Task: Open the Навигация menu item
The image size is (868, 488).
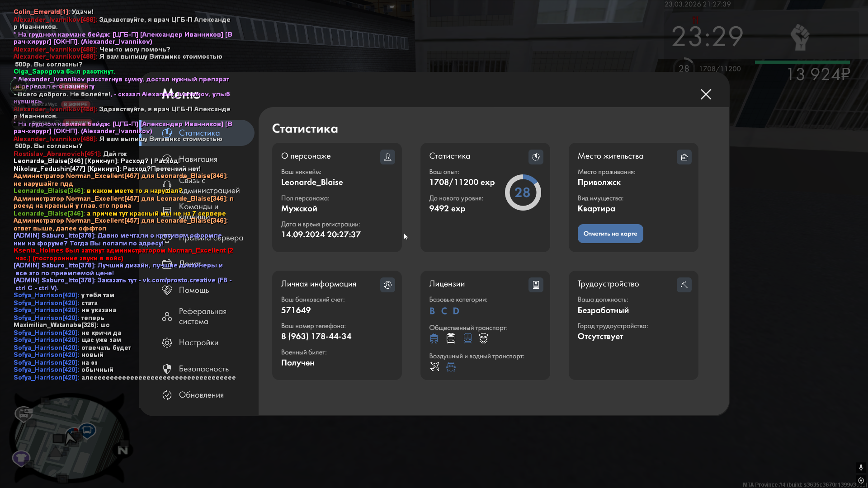Action: click(x=198, y=159)
